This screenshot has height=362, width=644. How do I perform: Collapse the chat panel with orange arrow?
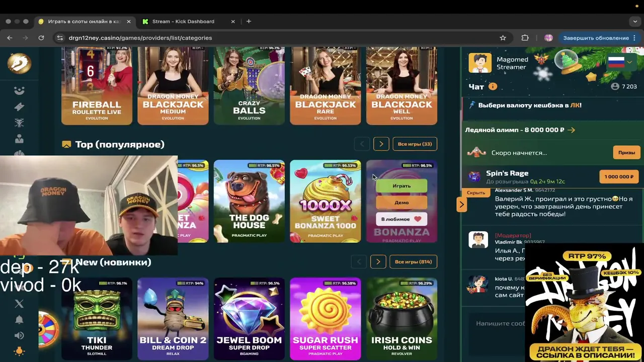461,204
